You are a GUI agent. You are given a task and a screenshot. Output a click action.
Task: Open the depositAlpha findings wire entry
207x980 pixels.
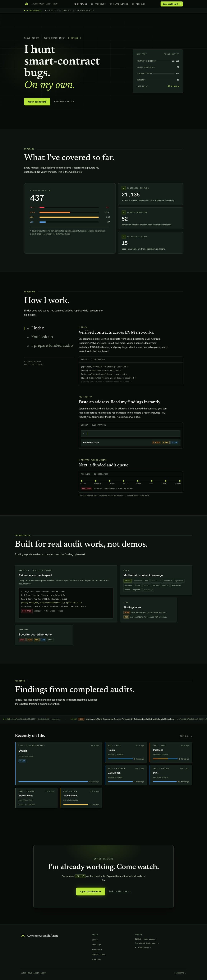click(x=146, y=617)
